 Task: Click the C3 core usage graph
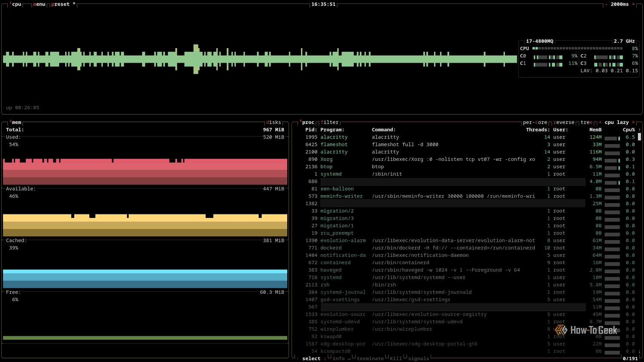[609, 64]
